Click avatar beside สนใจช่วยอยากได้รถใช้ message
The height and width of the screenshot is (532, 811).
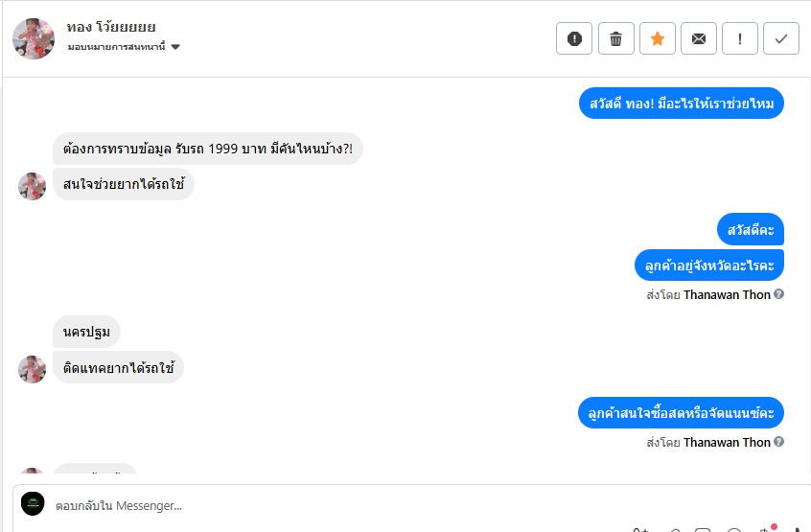(33, 186)
